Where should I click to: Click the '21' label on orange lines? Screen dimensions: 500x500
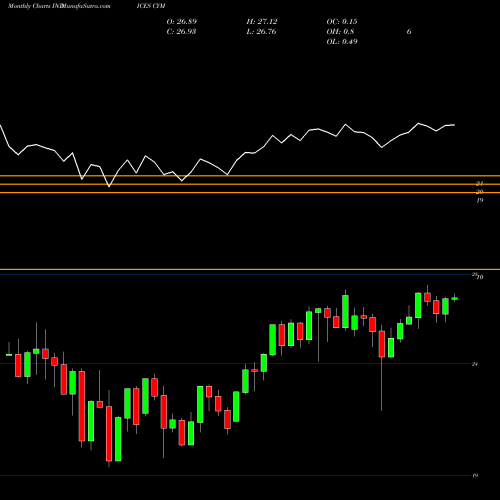[479, 183]
